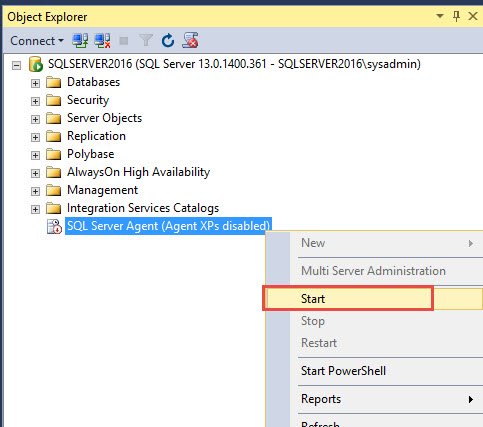The image size is (483, 427).
Task: Choose Start from the context menu
Action: 375,299
